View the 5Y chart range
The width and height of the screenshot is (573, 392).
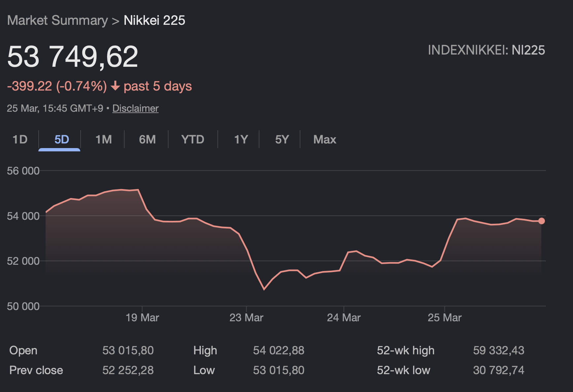pos(282,139)
